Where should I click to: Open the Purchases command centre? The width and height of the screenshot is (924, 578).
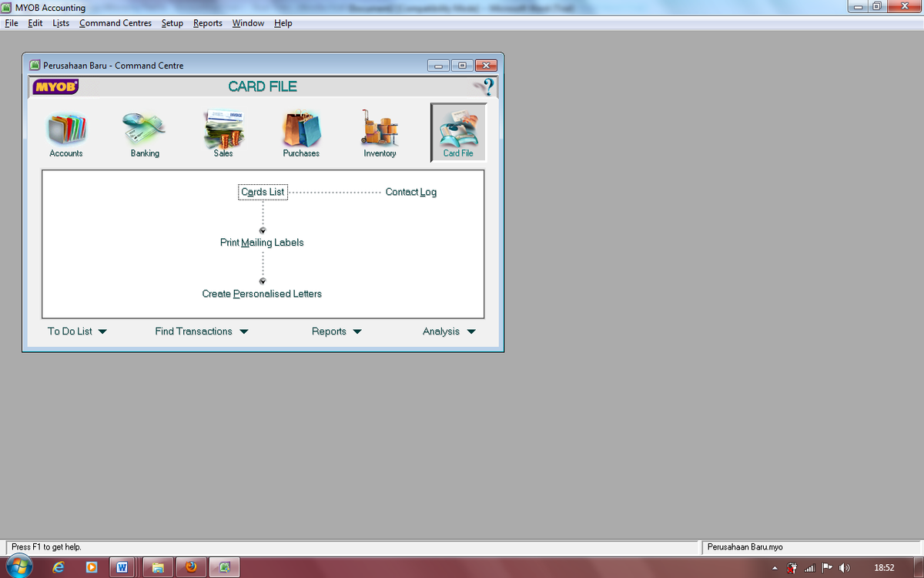(x=301, y=134)
